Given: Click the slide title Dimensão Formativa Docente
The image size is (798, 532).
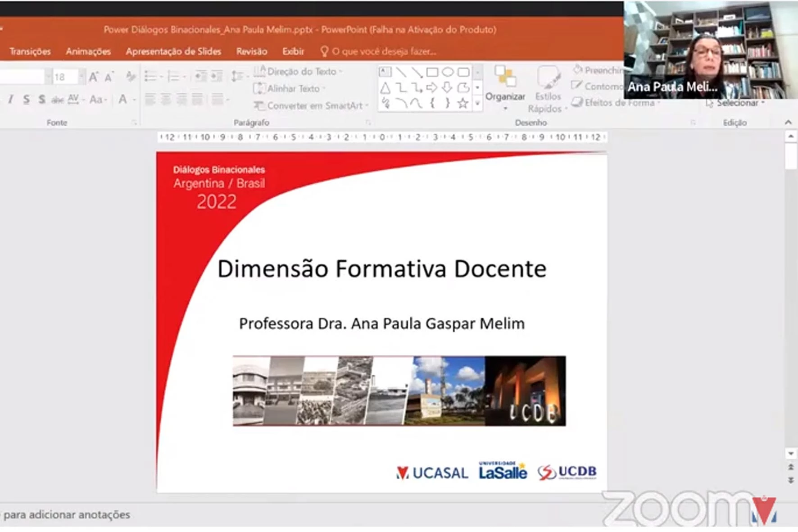Looking at the screenshot, I should [x=381, y=269].
